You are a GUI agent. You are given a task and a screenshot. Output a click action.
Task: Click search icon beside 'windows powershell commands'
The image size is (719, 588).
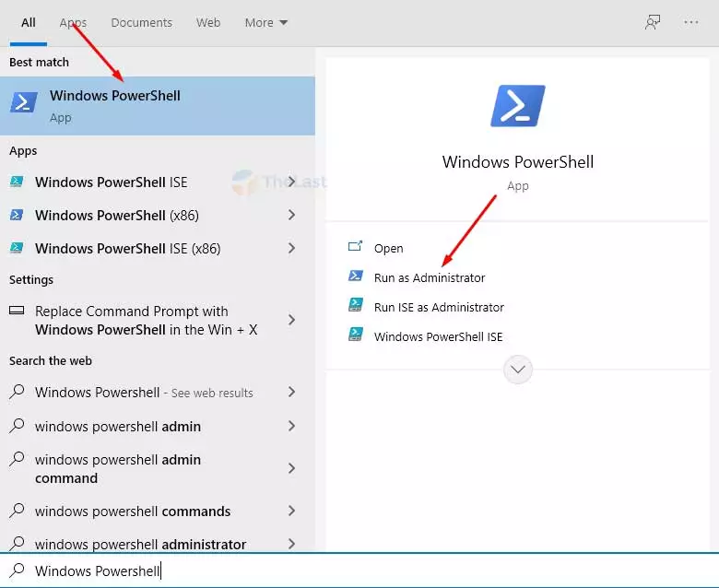click(x=17, y=511)
